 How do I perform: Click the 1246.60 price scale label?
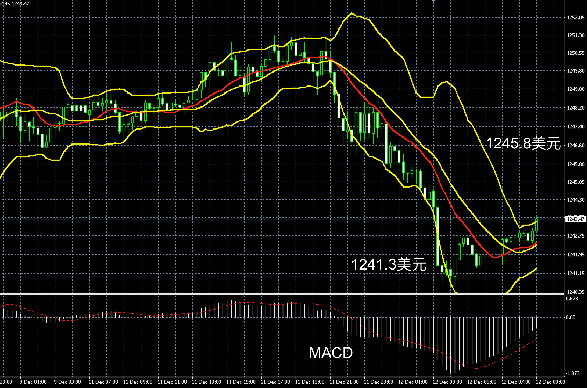click(x=575, y=146)
